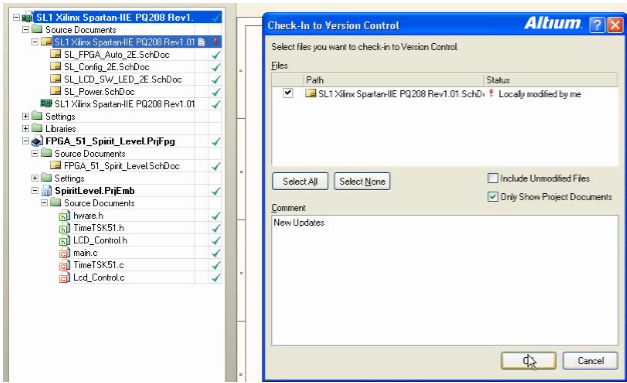Click the SL_Power.SchDoc schematic icon
Screen dimensions: 627x383
tap(56, 91)
